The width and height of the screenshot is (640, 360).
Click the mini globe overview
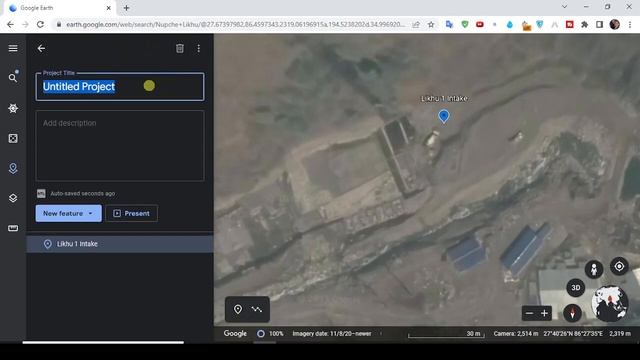[610, 304]
